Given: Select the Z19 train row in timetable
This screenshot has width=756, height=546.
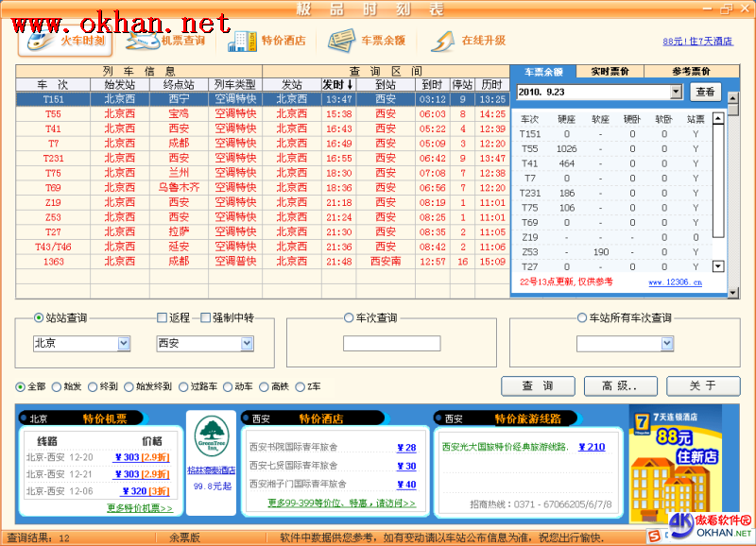Looking at the screenshot, I should 263,202.
